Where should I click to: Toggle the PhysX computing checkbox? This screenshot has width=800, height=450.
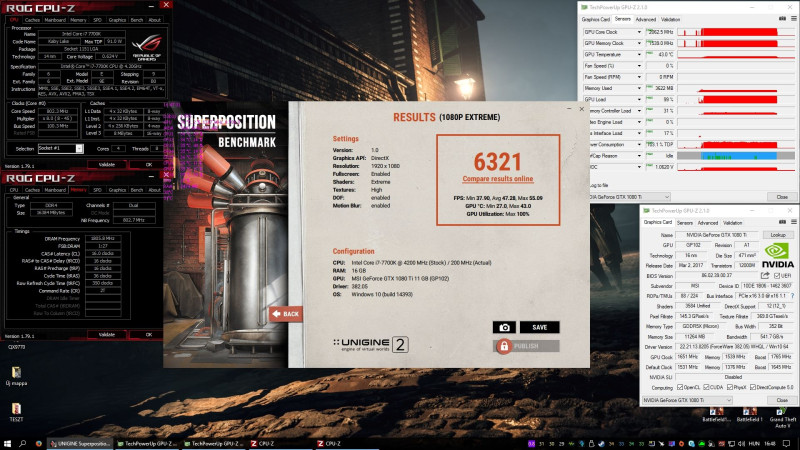click(x=730, y=388)
